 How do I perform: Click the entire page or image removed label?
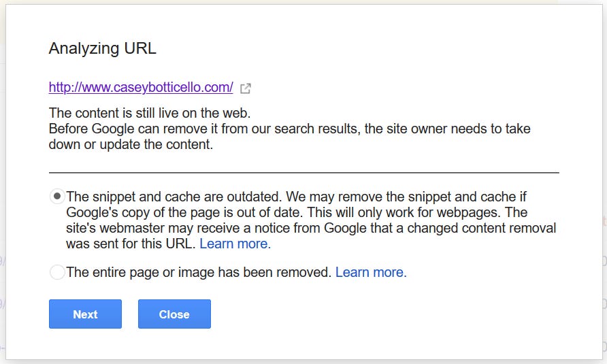(199, 273)
